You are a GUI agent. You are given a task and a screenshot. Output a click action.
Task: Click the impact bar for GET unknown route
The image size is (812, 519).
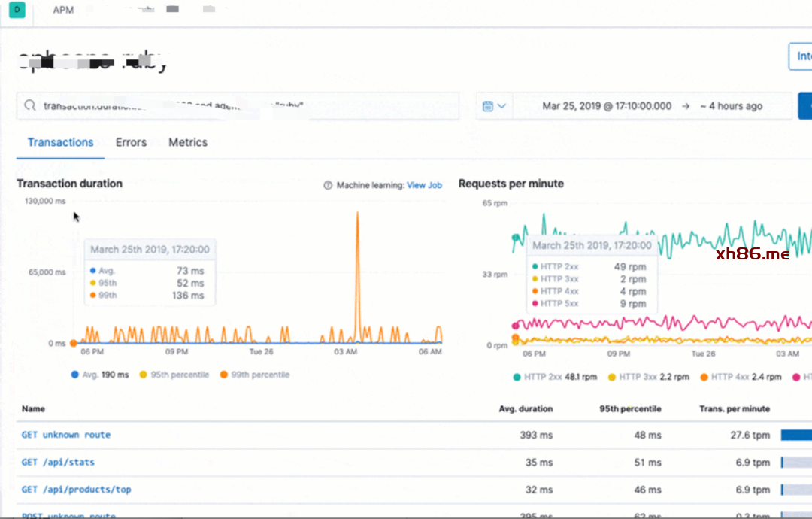pyautogui.click(x=795, y=435)
